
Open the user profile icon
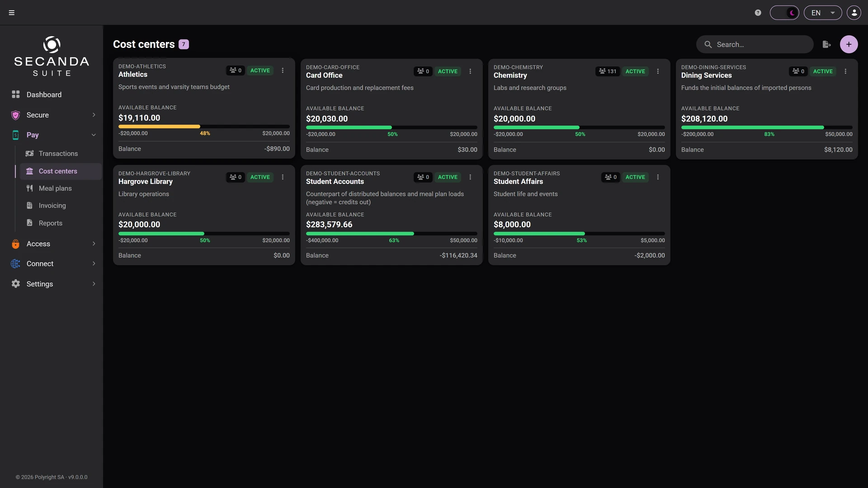pos(854,13)
